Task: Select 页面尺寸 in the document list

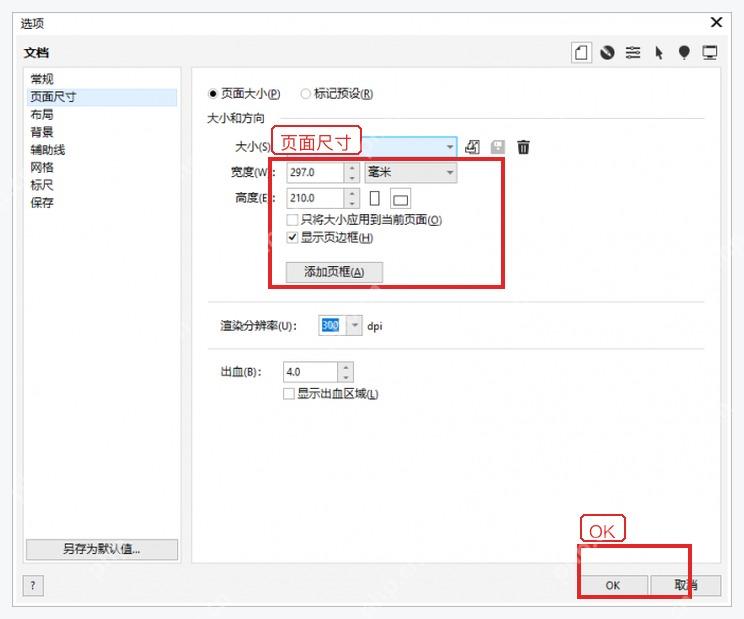Action: pyautogui.click(x=103, y=97)
